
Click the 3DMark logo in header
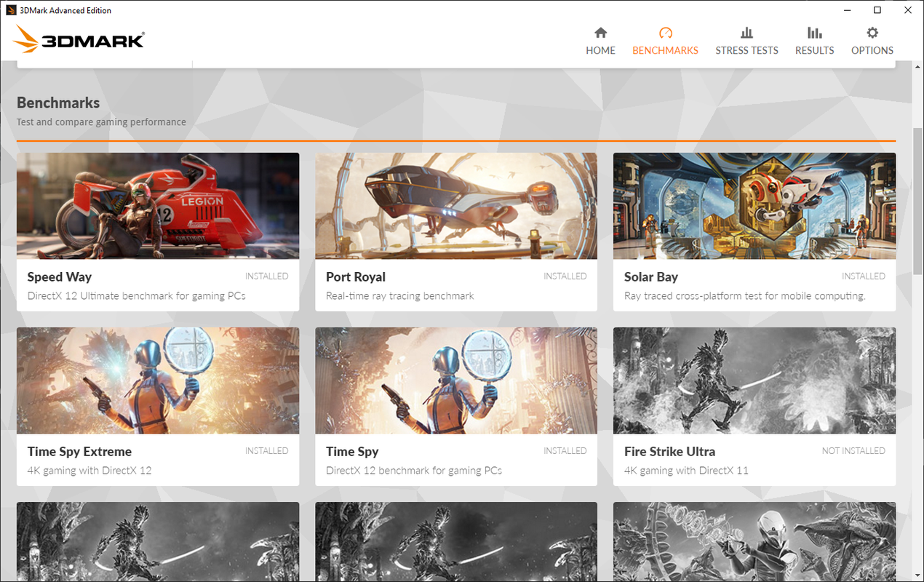coord(79,39)
